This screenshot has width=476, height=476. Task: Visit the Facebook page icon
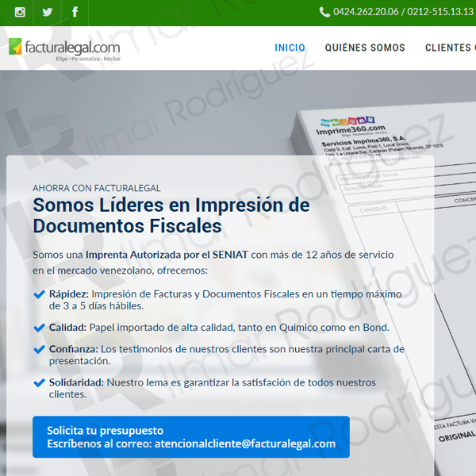click(75, 12)
